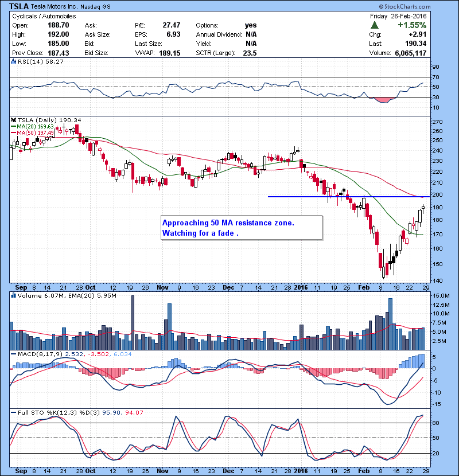Click the MACD histogram value 6.034

coord(122,354)
